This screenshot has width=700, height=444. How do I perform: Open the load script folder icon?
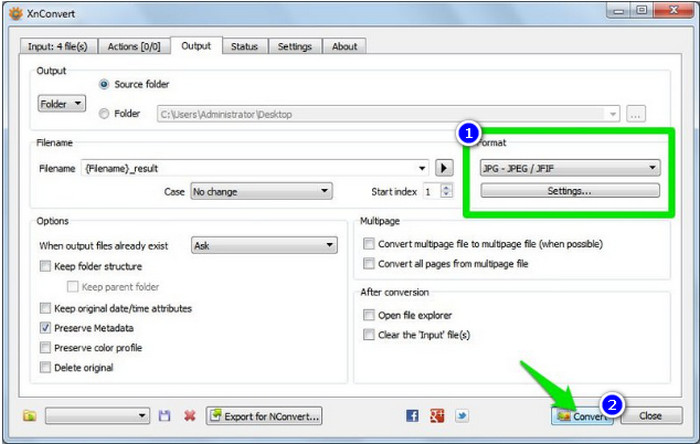click(29, 416)
